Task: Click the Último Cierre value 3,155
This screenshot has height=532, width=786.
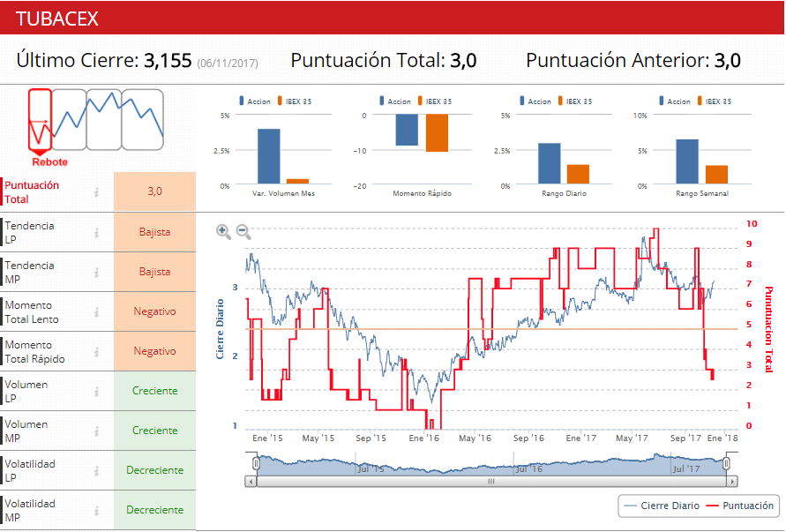Action: 168,60
